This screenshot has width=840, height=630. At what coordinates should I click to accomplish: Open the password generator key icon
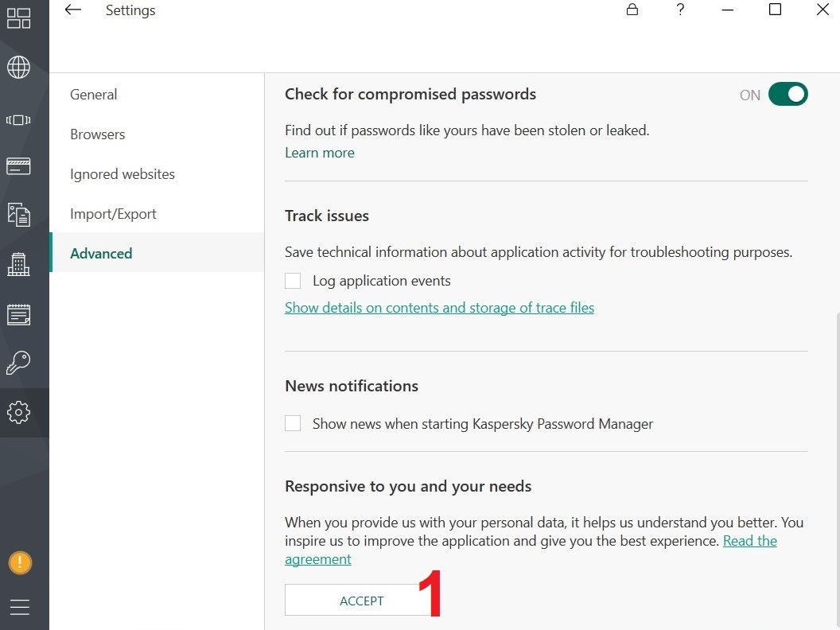click(19, 364)
